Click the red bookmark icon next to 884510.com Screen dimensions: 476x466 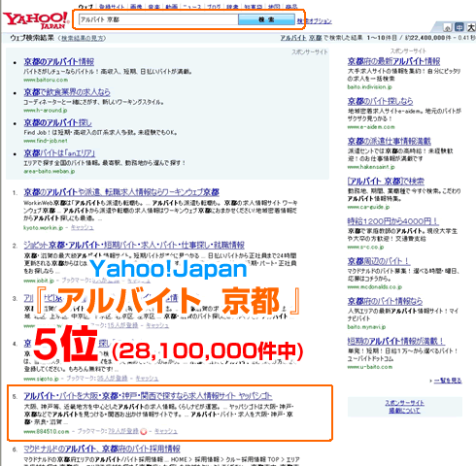click(x=144, y=431)
